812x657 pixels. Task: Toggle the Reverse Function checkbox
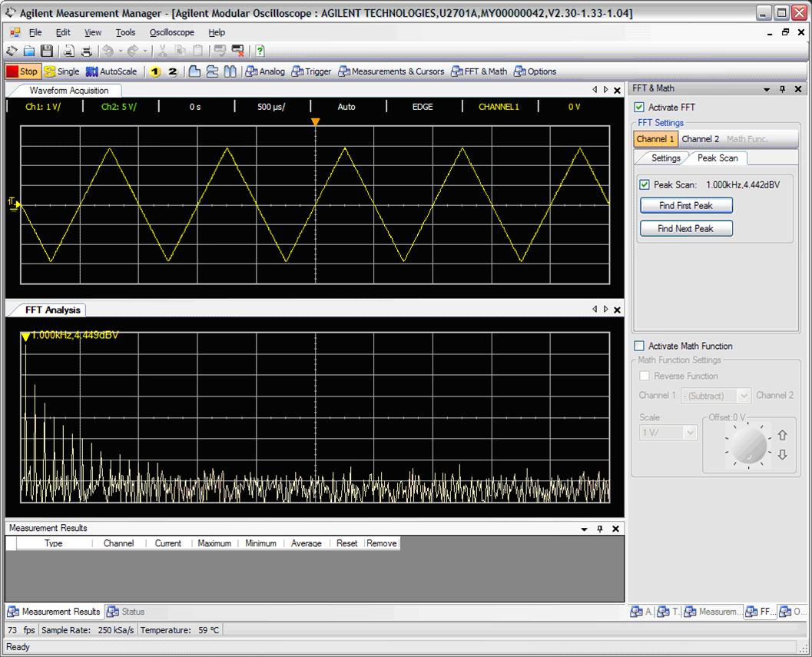click(x=645, y=376)
